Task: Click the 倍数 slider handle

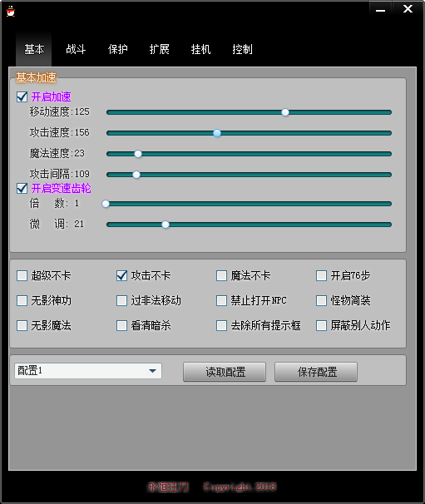Action: 106,204
